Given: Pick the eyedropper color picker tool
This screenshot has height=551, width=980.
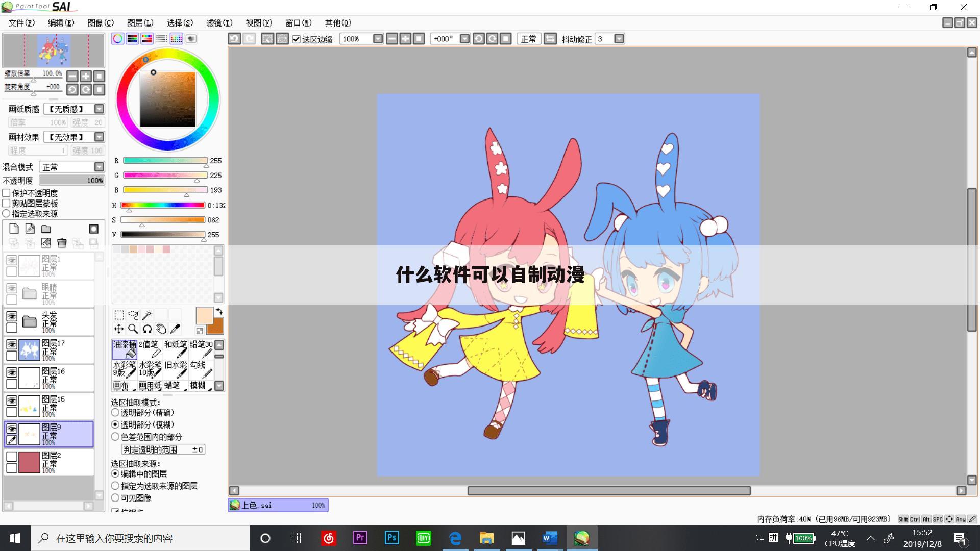Looking at the screenshot, I should pyautogui.click(x=175, y=329).
